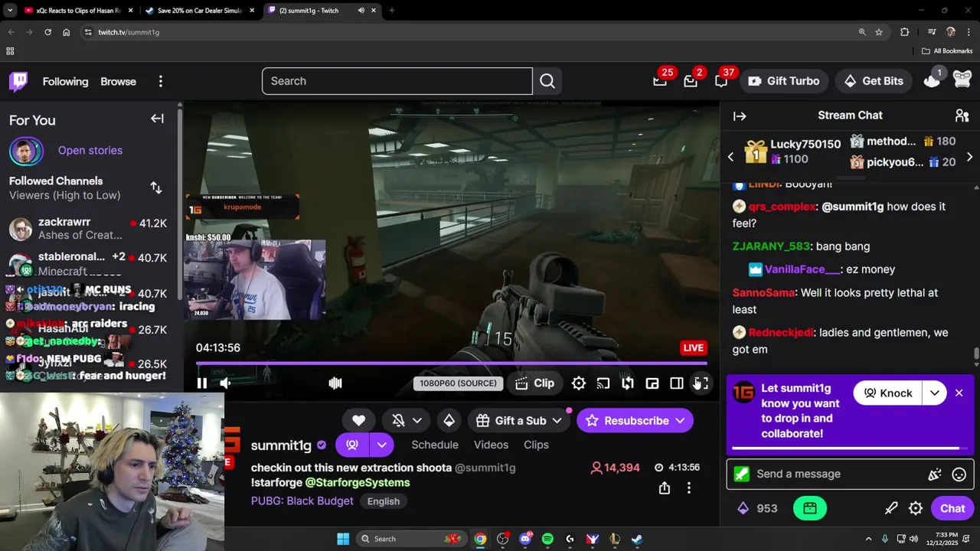
Task: Enable picture-in-picture mini player
Action: (652, 383)
